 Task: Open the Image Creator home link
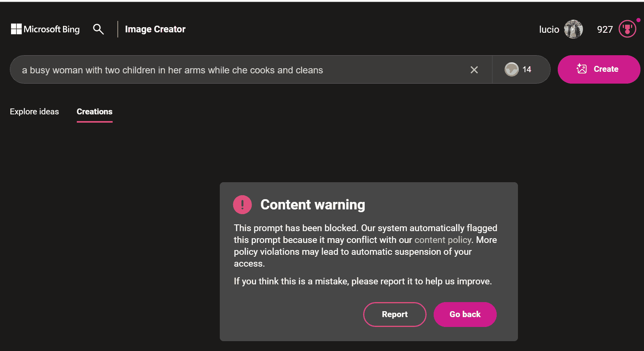click(155, 29)
